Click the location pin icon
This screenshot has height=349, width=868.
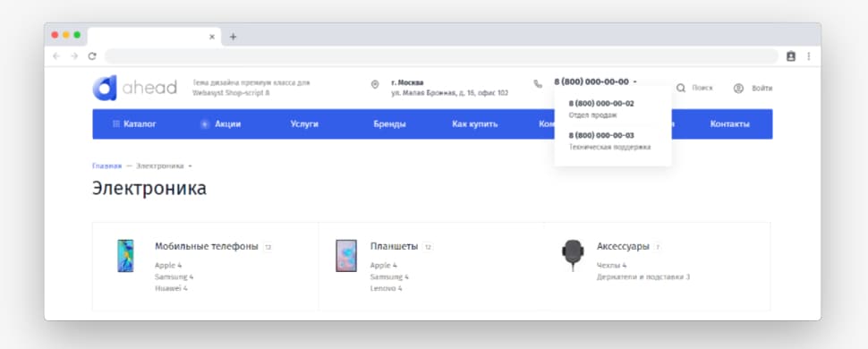[x=375, y=84]
